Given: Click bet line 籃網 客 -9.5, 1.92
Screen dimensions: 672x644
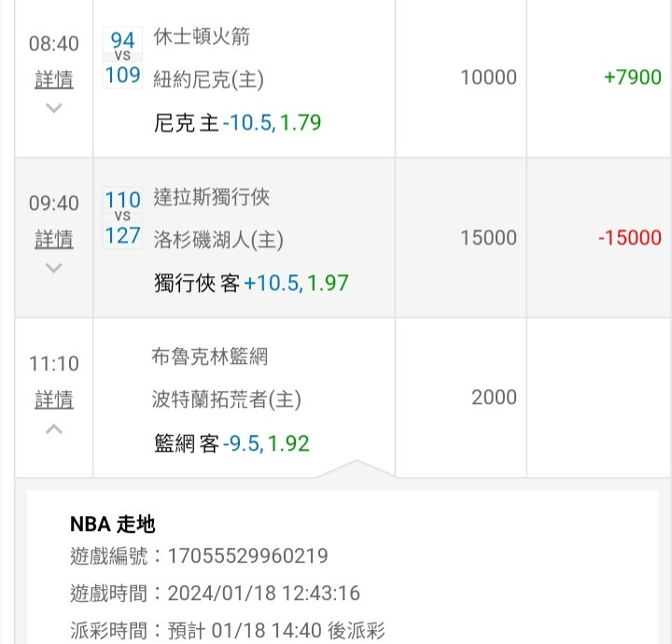Looking at the screenshot, I should click(231, 442).
